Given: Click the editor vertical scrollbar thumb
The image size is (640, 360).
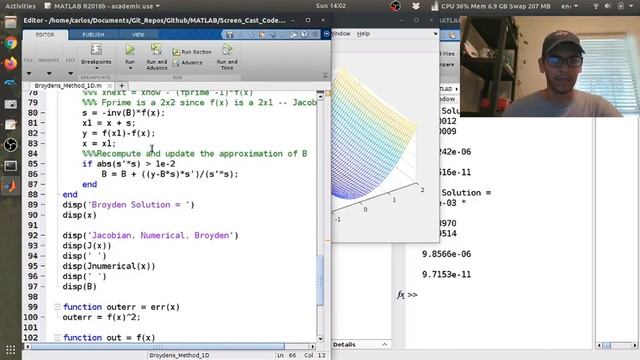Looking at the screenshot, I should pos(320,280).
